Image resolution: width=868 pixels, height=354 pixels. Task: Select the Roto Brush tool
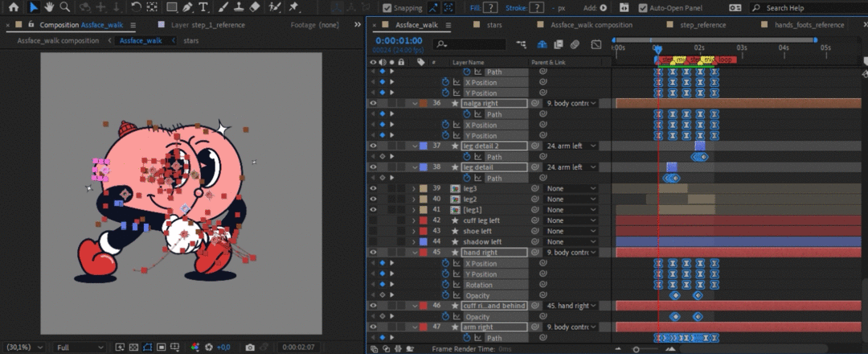tap(274, 8)
